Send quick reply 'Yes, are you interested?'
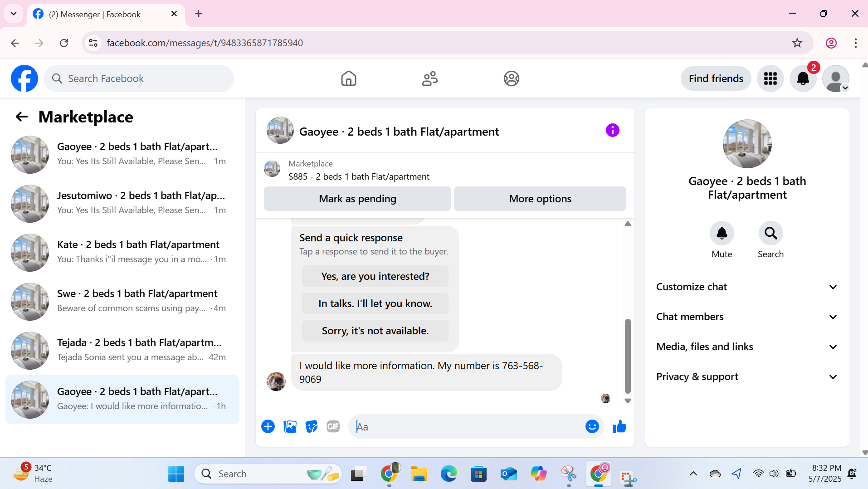The width and height of the screenshot is (868, 489). 375,276
